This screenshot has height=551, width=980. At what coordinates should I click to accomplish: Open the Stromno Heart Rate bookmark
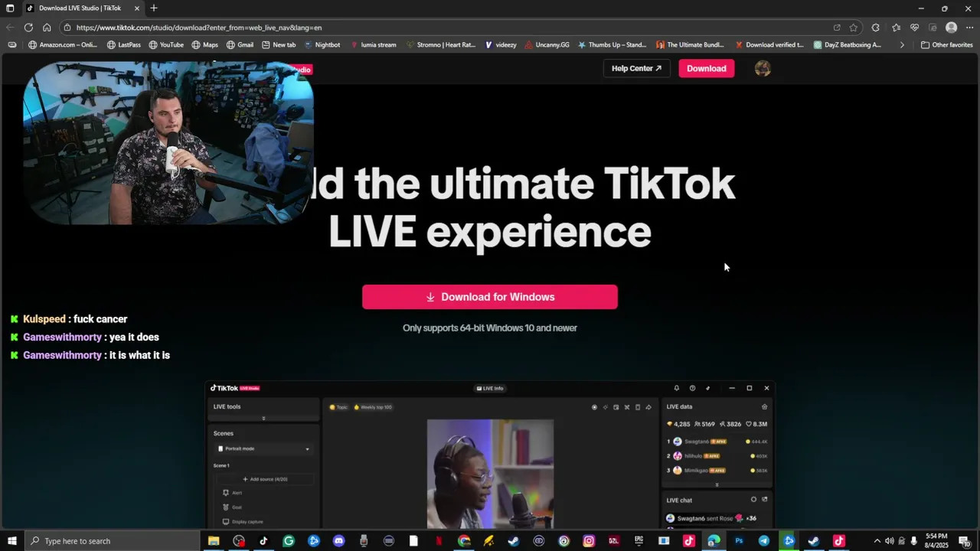point(440,45)
